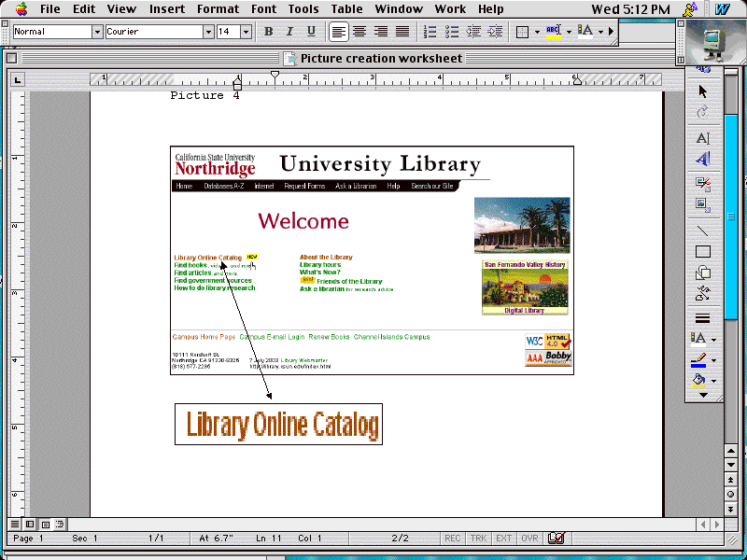Open the Format menu

(x=218, y=9)
